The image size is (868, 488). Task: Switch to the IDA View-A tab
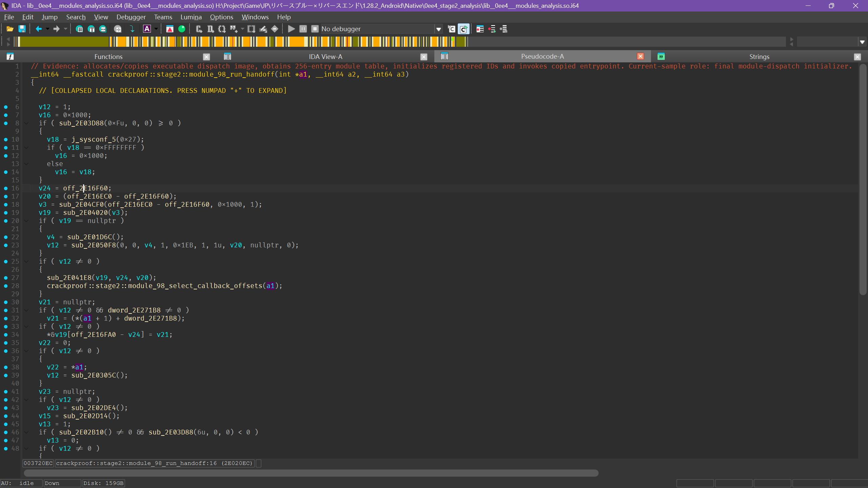coord(325,57)
